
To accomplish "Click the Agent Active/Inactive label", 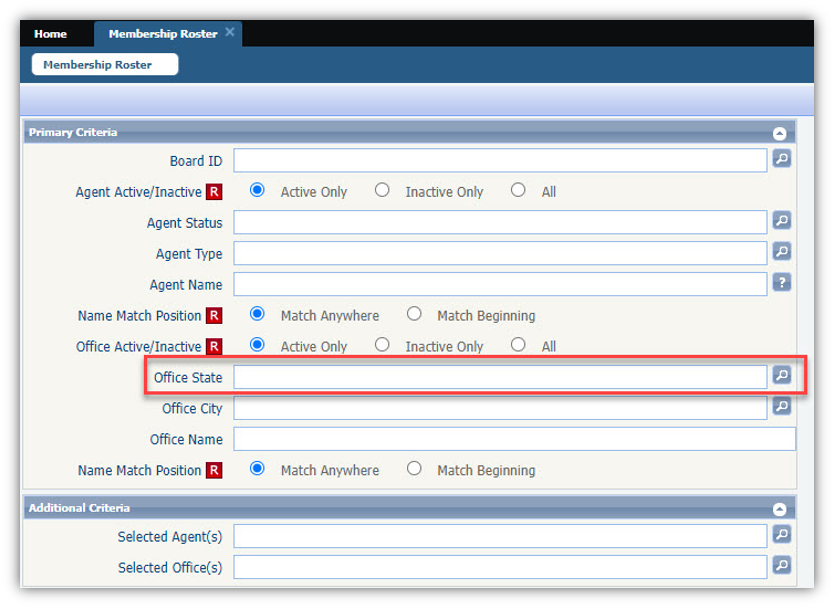I will click(x=138, y=192).
